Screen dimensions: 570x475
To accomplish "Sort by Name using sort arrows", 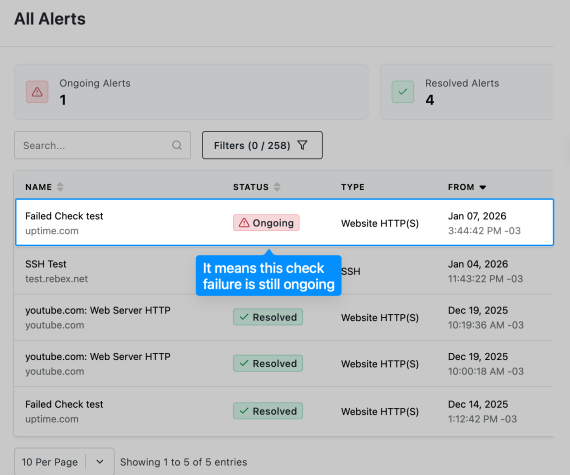I will tap(60, 187).
